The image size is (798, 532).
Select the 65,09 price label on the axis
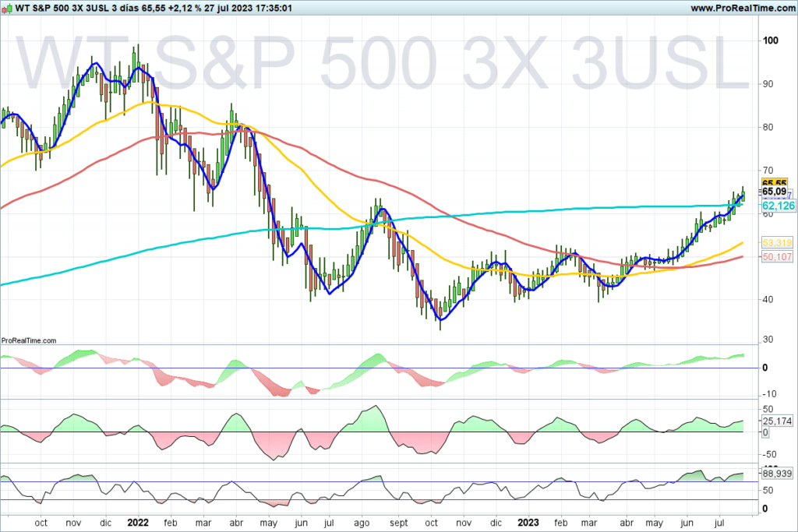[x=774, y=192]
